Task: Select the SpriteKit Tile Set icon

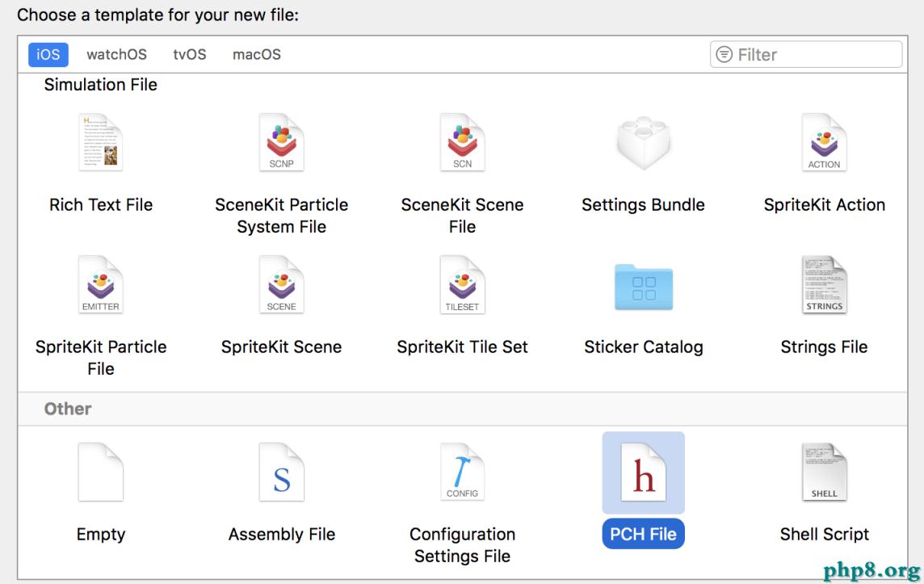Action: (462, 284)
